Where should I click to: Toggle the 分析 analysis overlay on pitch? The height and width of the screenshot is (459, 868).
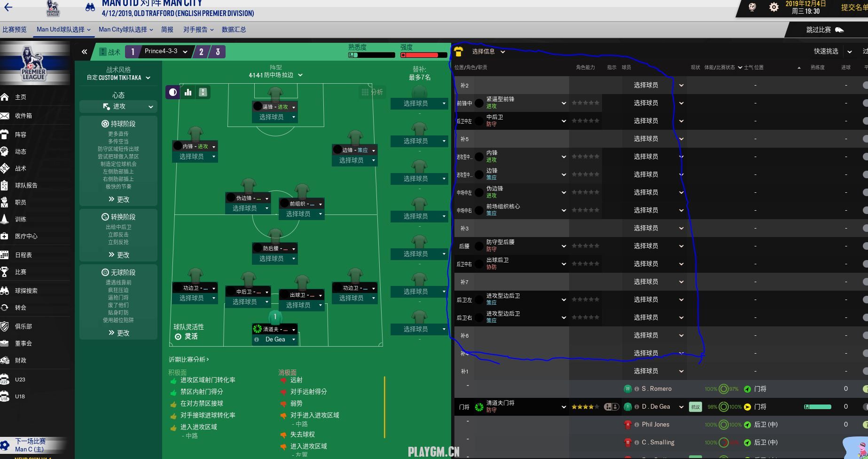(372, 92)
